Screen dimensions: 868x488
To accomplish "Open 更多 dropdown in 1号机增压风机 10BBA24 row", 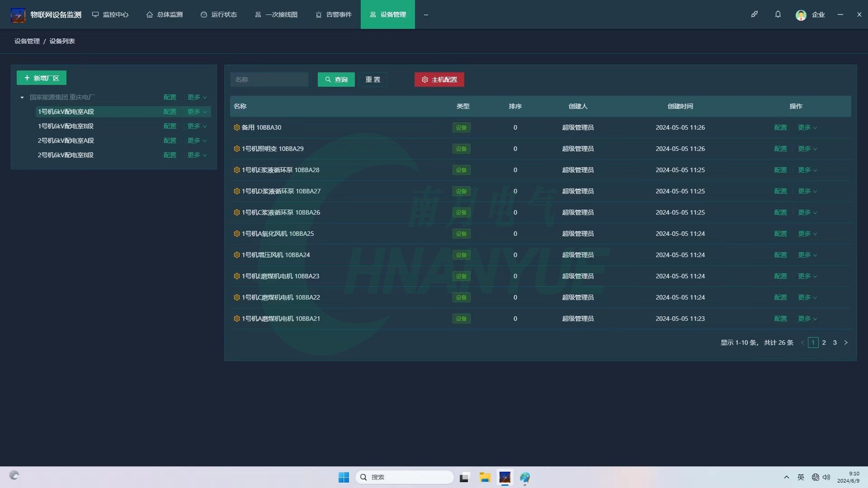I will click(807, 255).
